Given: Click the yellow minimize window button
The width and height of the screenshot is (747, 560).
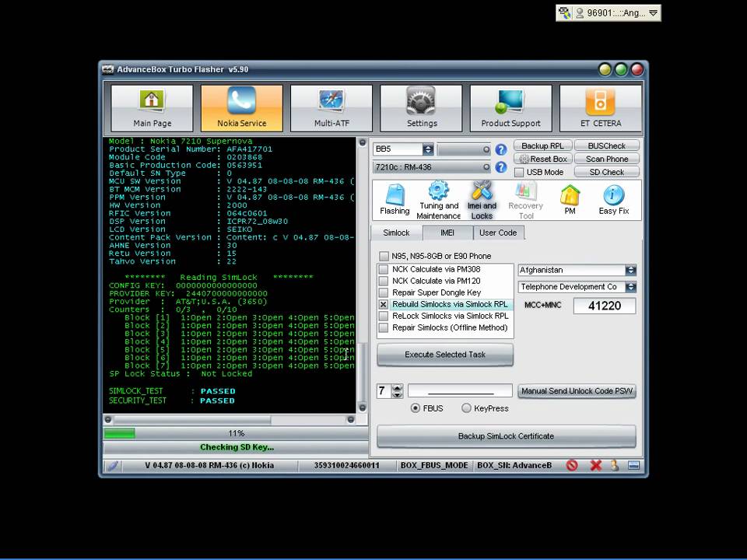Looking at the screenshot, I should (x=605, y=70).
